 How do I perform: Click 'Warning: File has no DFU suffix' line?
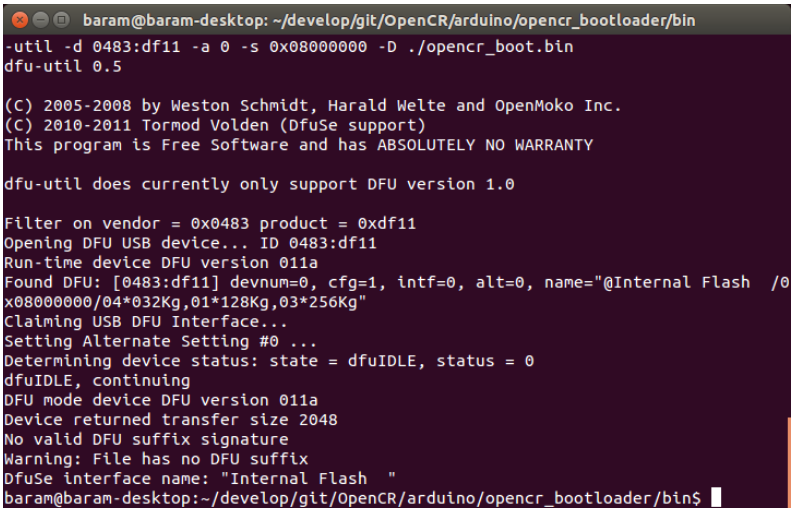pos(156,459)
